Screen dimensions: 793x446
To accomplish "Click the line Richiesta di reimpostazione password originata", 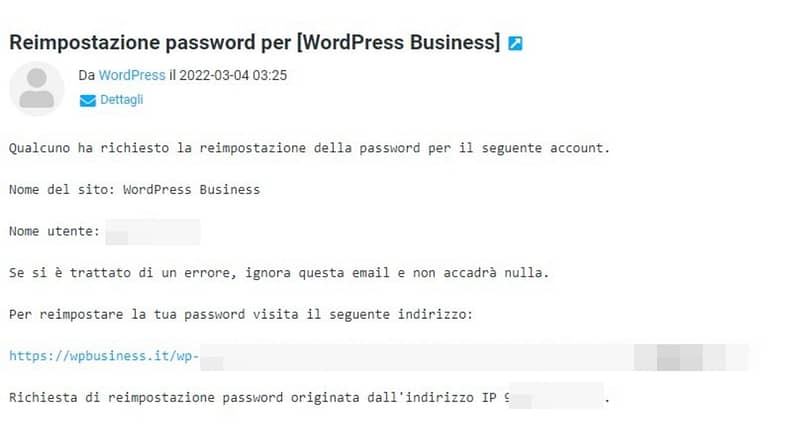I will coord(258,397).
